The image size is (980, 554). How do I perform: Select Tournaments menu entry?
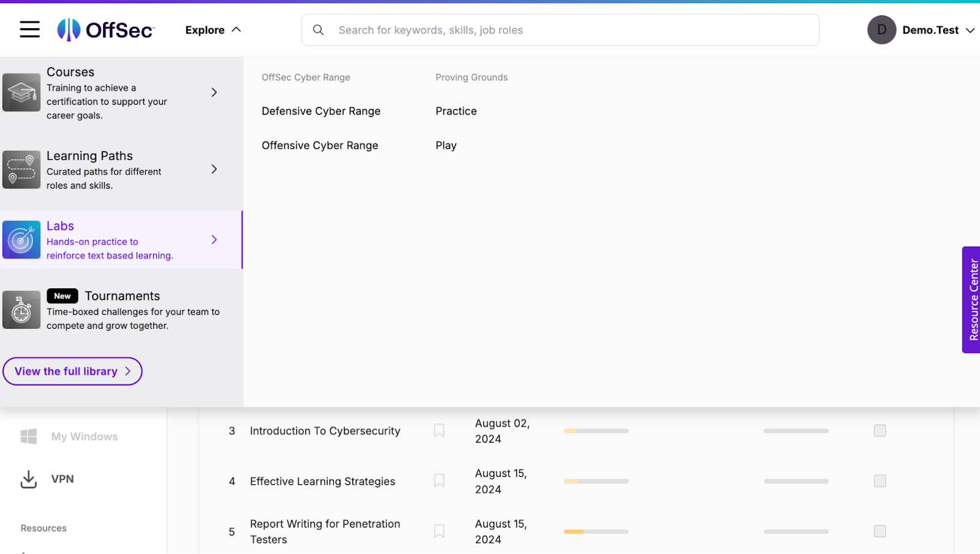(121, 310)
